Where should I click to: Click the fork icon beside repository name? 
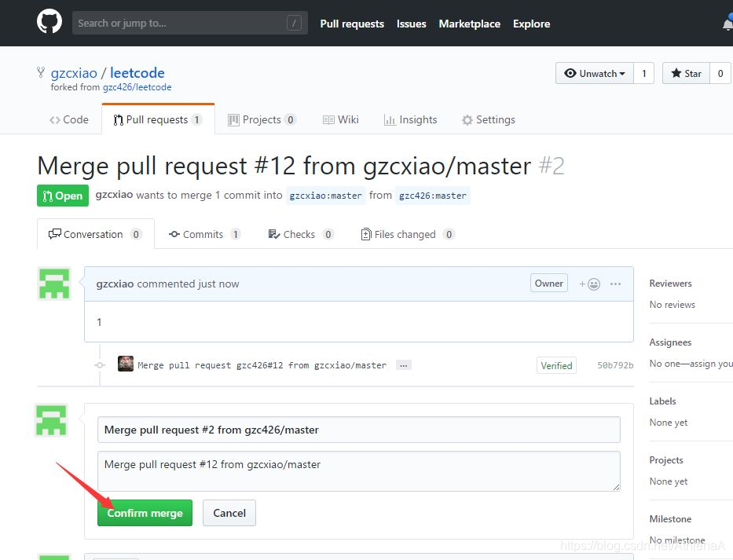point(41,72)
